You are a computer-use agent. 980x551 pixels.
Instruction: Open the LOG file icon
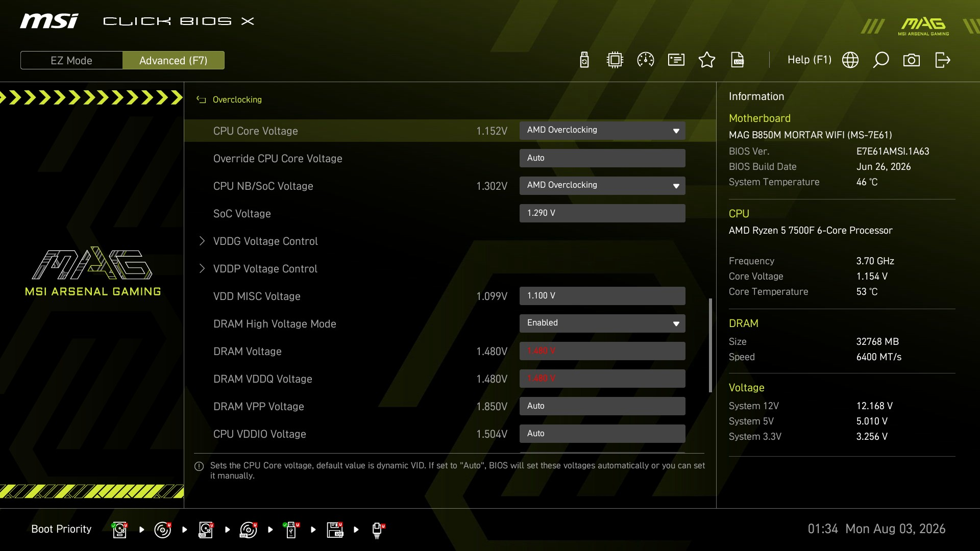click(738, 60)
